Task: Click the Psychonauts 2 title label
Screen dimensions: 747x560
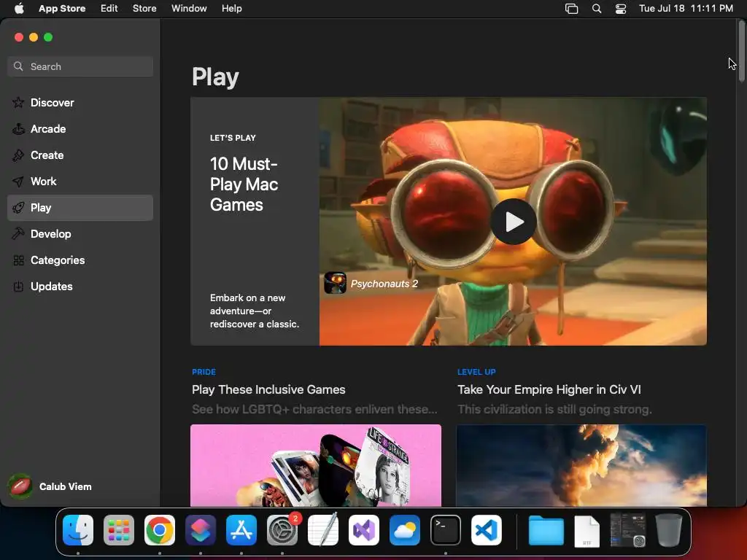Action: coord(384,284)
